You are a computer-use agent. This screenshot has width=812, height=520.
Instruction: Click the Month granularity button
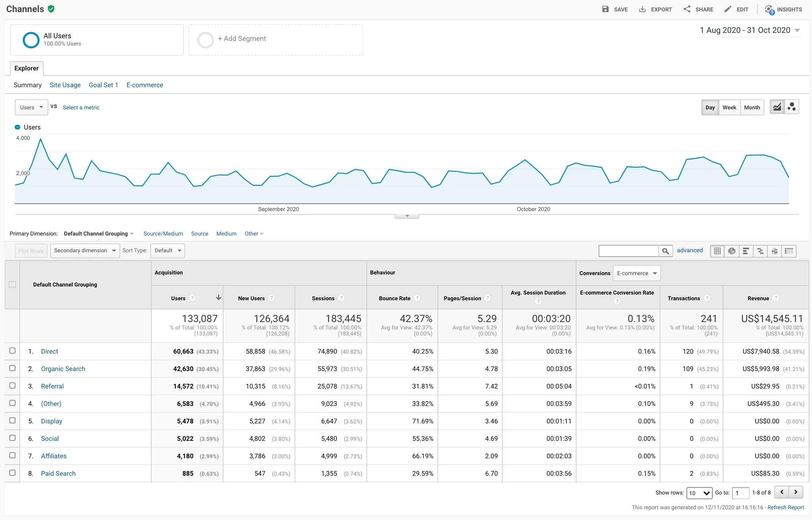coord(752,107)
